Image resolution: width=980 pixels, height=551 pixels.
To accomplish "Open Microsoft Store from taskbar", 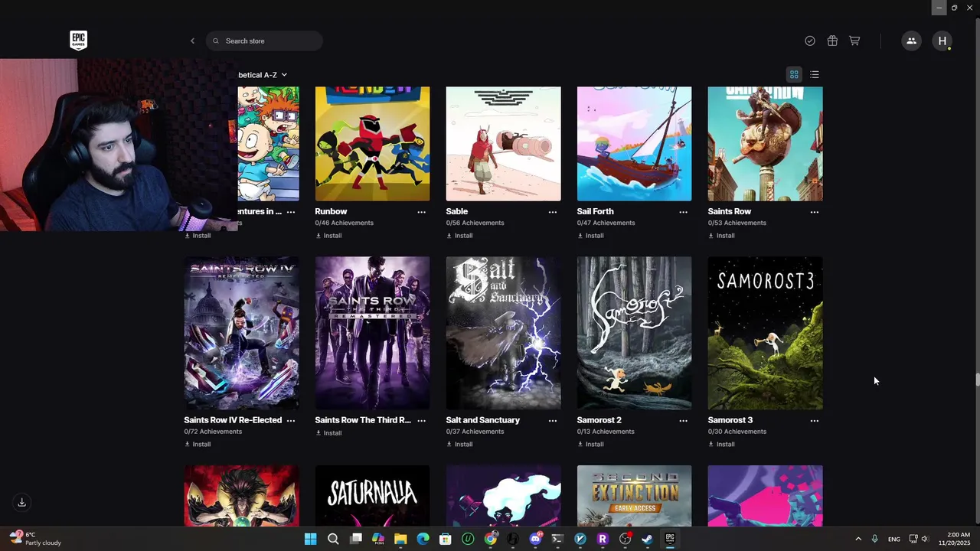I will coord(445,539).
